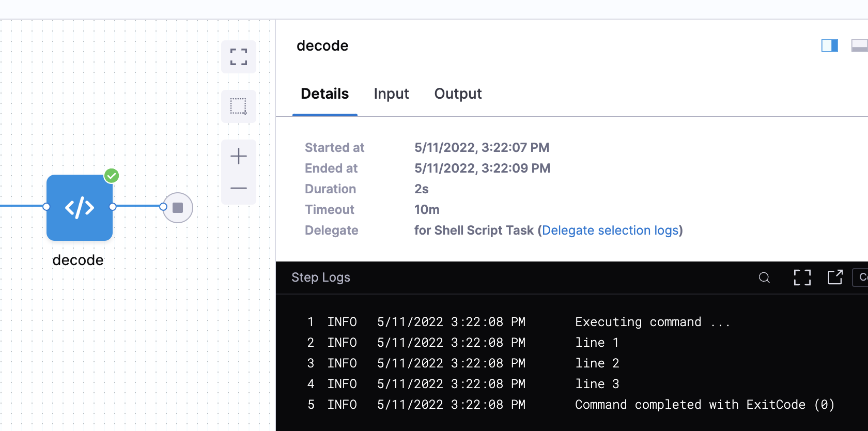Image resolution: width=868 pixels, height=431 pixels.
Task: Open the Delegate selection logs link
Action: pos(610,230)
